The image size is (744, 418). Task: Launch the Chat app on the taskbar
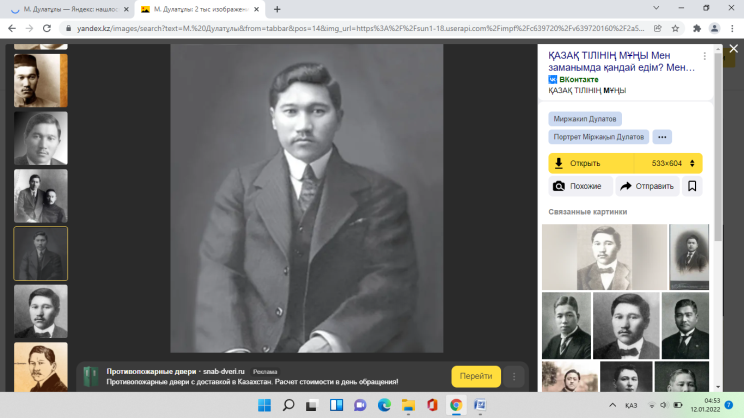[360, 405]
